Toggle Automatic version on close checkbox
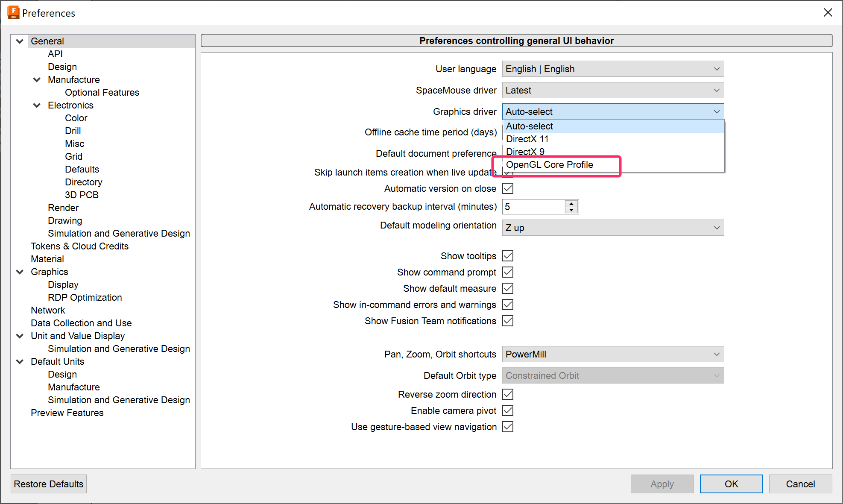The image size is (843, 504). pos(508,188)
